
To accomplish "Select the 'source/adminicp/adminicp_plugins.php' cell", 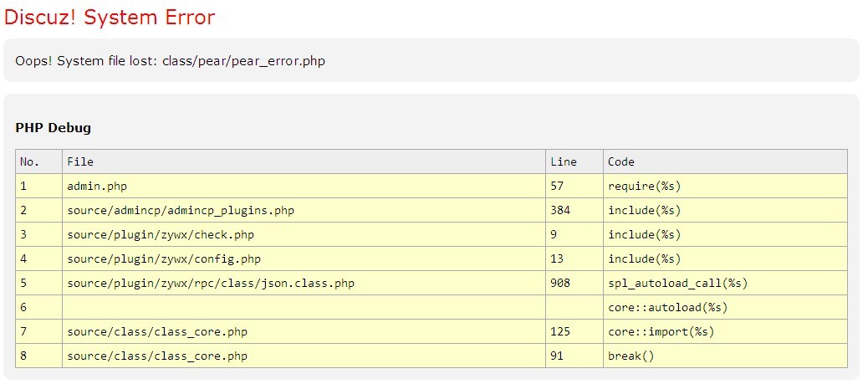I will [304, 211].
